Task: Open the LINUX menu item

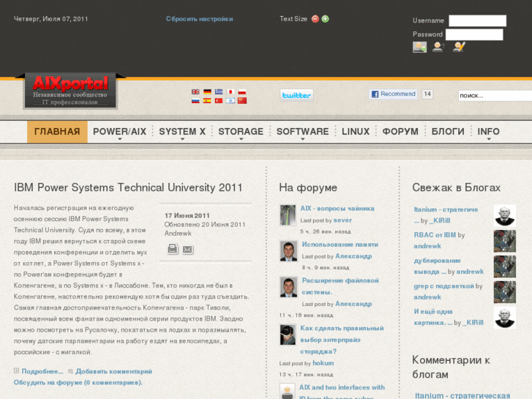Action: point(356,132)
